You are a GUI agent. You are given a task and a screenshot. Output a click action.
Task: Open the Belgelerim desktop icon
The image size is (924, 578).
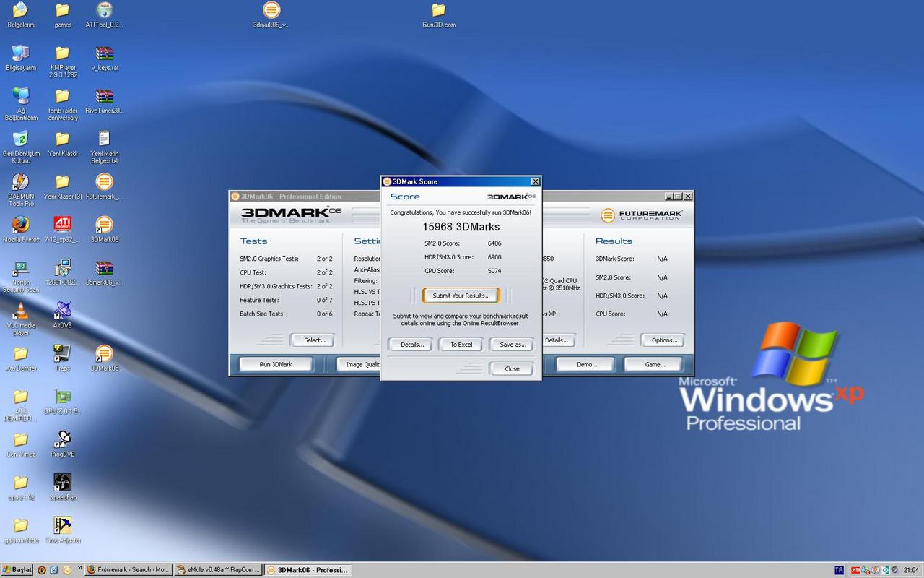click(21, 14)
